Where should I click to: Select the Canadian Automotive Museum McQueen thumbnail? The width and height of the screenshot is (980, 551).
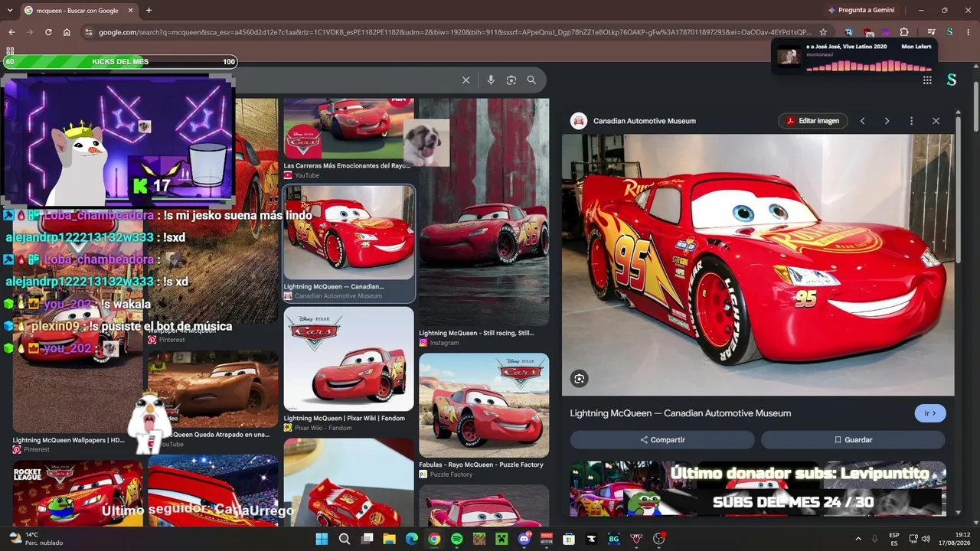click(x=349, y=233)
